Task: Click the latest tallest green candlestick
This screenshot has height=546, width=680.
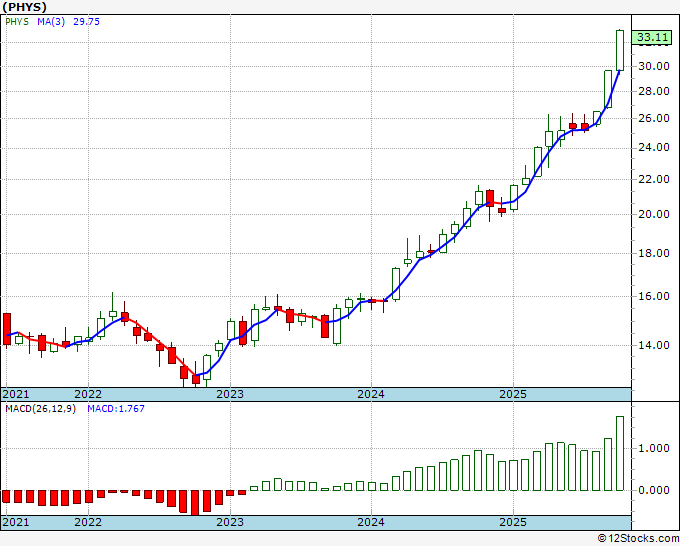Action: click(x=620, y=50)
